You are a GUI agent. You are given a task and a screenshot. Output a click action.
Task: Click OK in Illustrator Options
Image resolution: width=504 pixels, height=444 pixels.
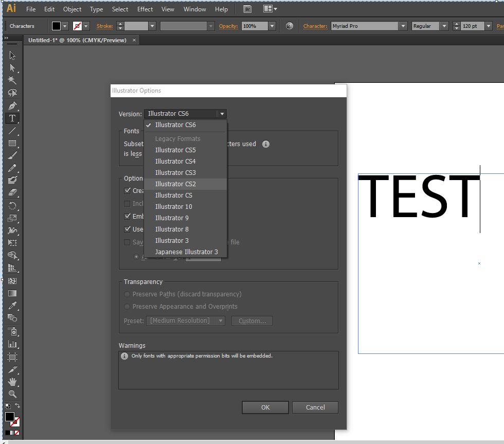265,407
